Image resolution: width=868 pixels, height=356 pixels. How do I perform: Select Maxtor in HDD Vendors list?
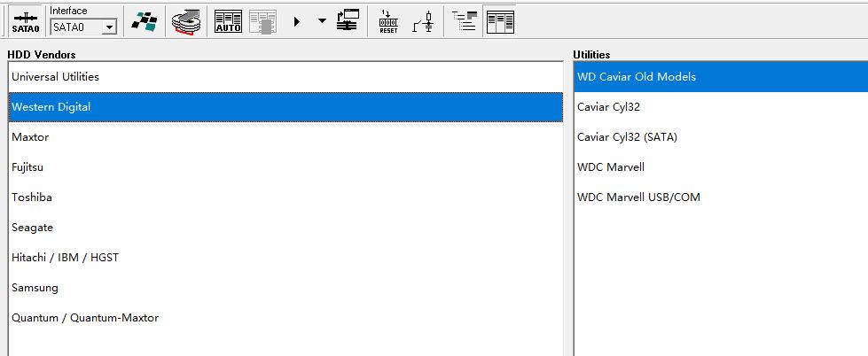(286, 137)
